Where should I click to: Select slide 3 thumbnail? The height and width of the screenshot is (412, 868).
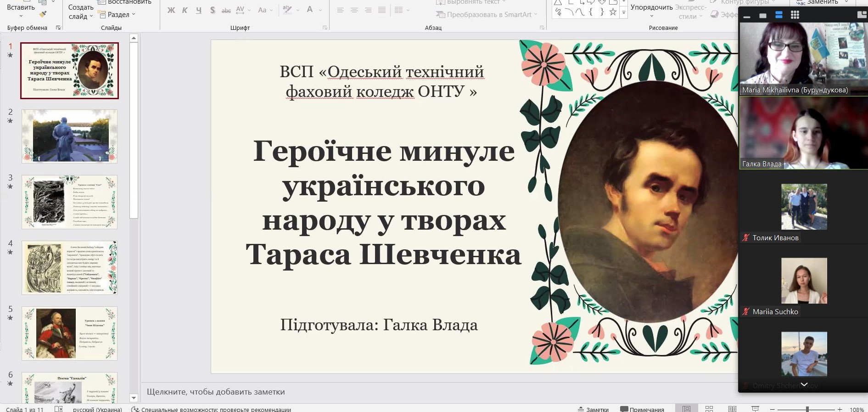[69, 202]
